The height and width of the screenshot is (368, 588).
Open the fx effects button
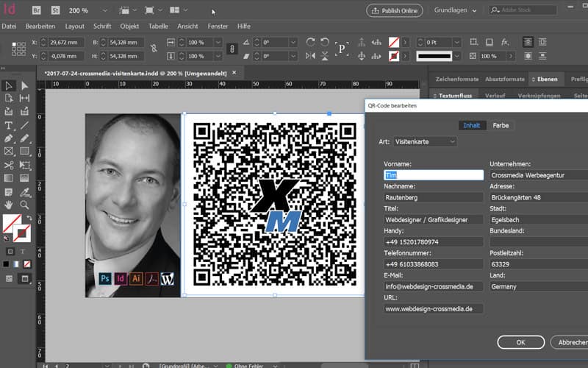pyautogui.click(x=505, y=42)
